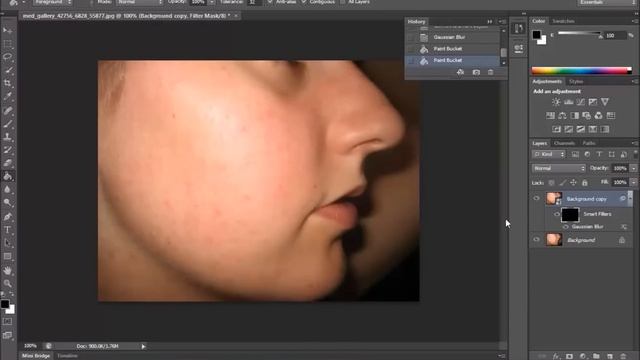The width and height of the screenshot is (640, 360).
Task: Add a Channel Mixer adjustment
Action: tap(598, 116)
